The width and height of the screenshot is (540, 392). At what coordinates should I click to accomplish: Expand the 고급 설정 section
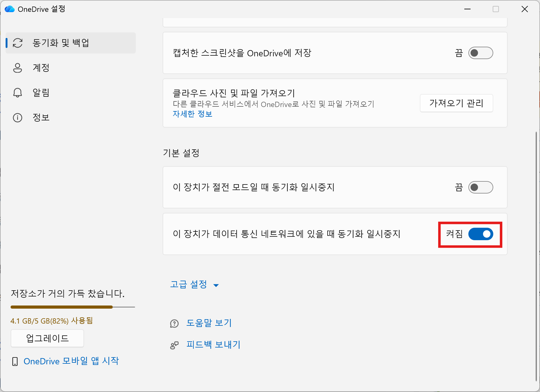tap(195, 284)
